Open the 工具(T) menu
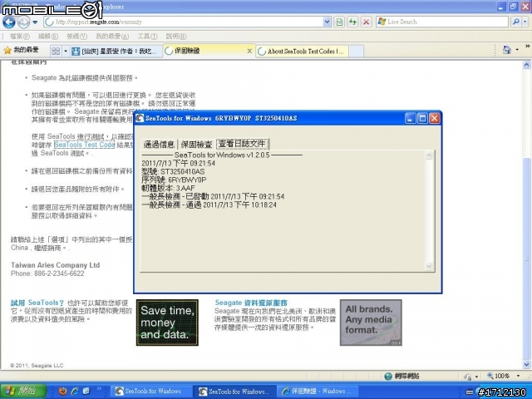The image size is (532, 399). coord(147,37)
